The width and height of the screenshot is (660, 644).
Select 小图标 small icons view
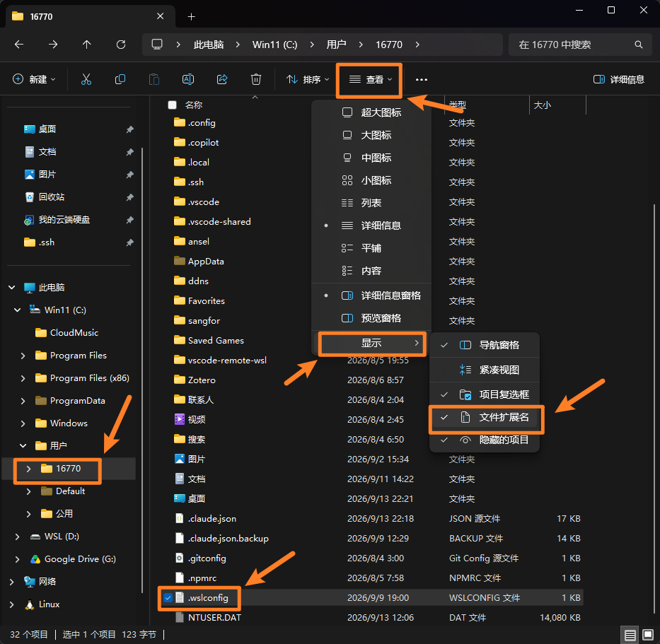coord(371,180)
